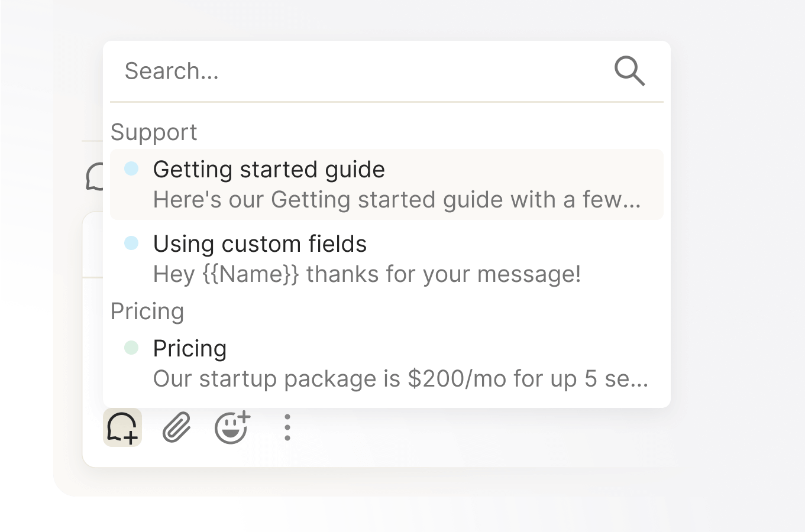Click the partially hidden chat bubble icon
The height and width of the screenshot is (532, 805).
click(95, 177)
